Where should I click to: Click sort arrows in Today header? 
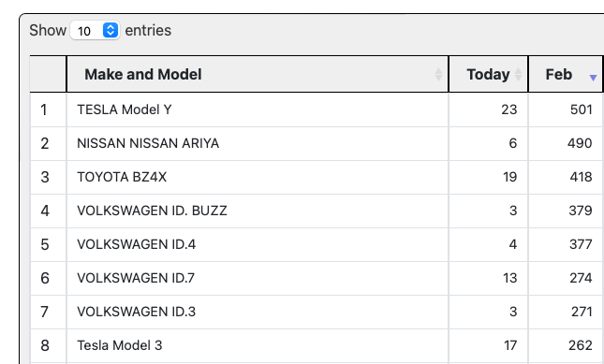(518, 74)
